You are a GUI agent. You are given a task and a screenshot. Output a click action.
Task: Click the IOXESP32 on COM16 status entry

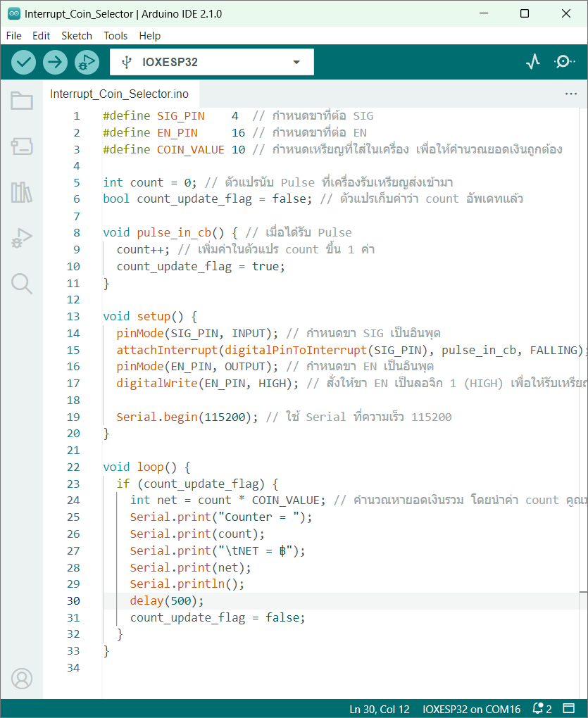(x=471, y=710)
